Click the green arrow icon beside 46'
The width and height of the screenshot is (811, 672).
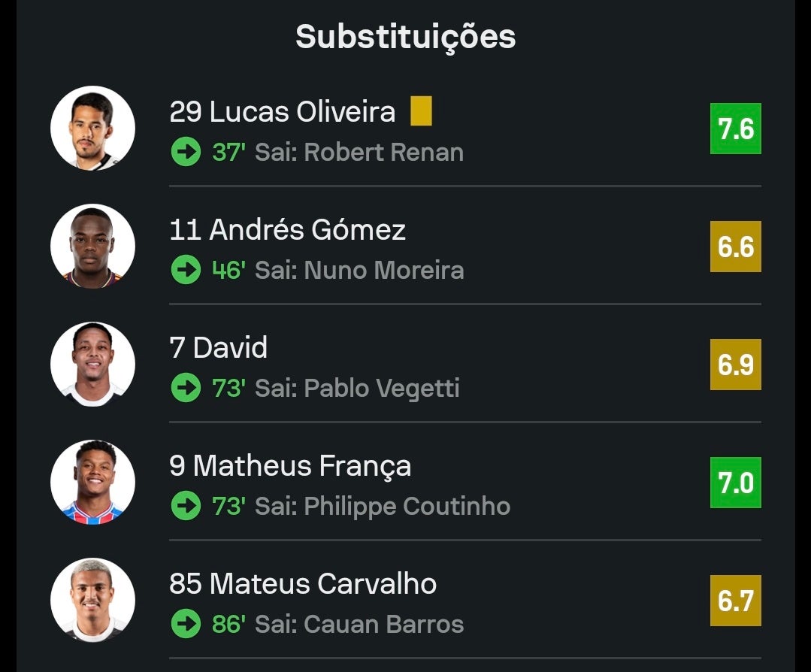186,270
